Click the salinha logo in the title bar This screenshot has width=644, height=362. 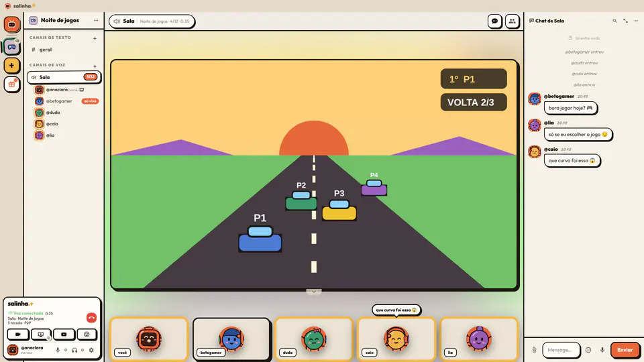(x=19, y=6)
